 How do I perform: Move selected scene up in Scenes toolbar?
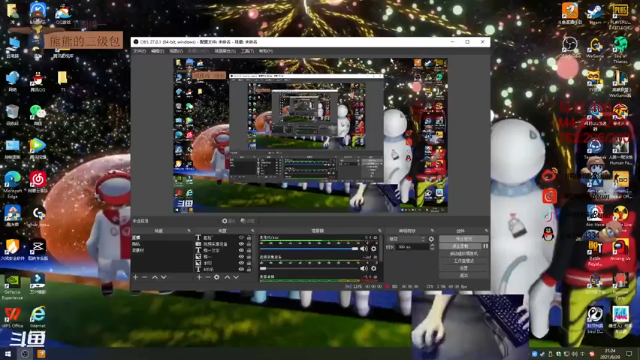(155, 277)
